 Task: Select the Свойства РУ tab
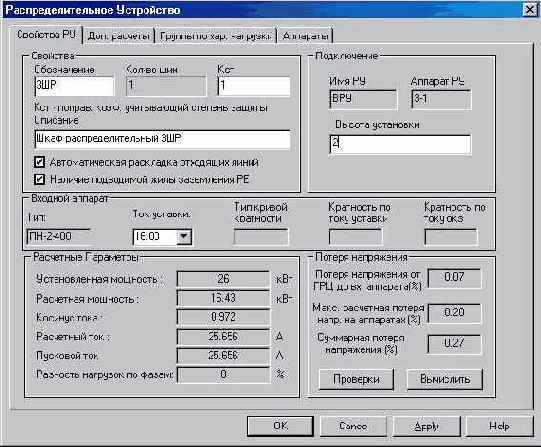click(x=47, y=34)
